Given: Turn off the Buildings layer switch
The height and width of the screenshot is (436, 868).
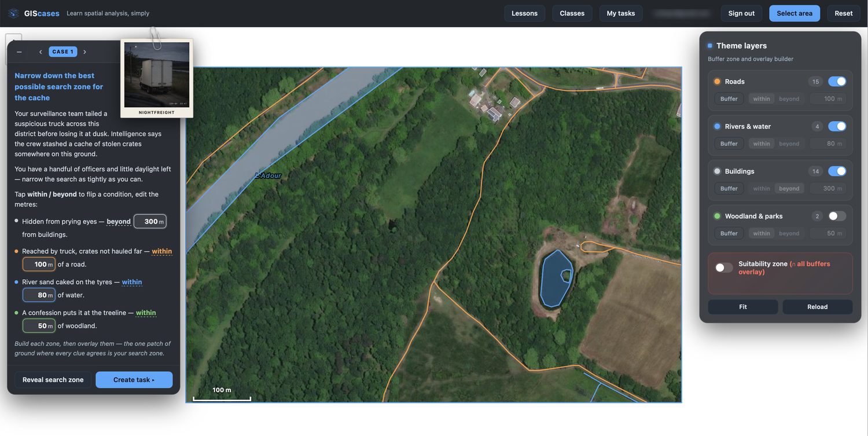Looking at the screenshot, I should (837, 171).
